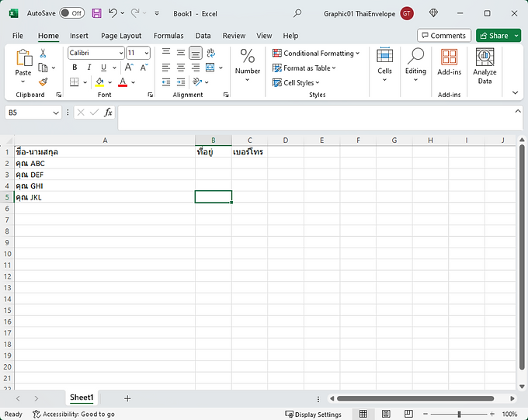Viewport: 528px width, 420px height.
Task: Apply borders using the Borders icon
Action: (x=74, y=82)
